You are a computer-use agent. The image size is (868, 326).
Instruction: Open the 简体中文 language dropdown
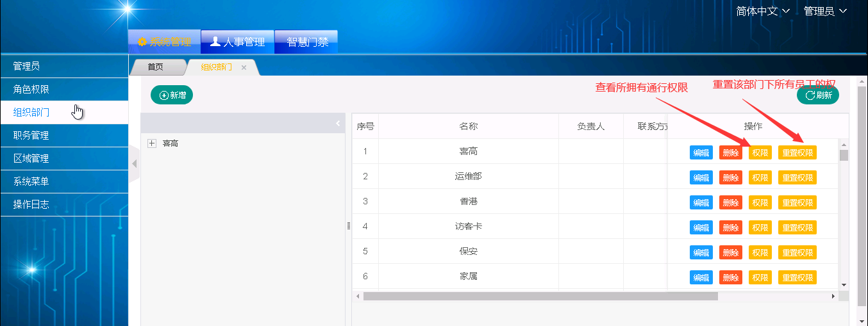[763, 11]
